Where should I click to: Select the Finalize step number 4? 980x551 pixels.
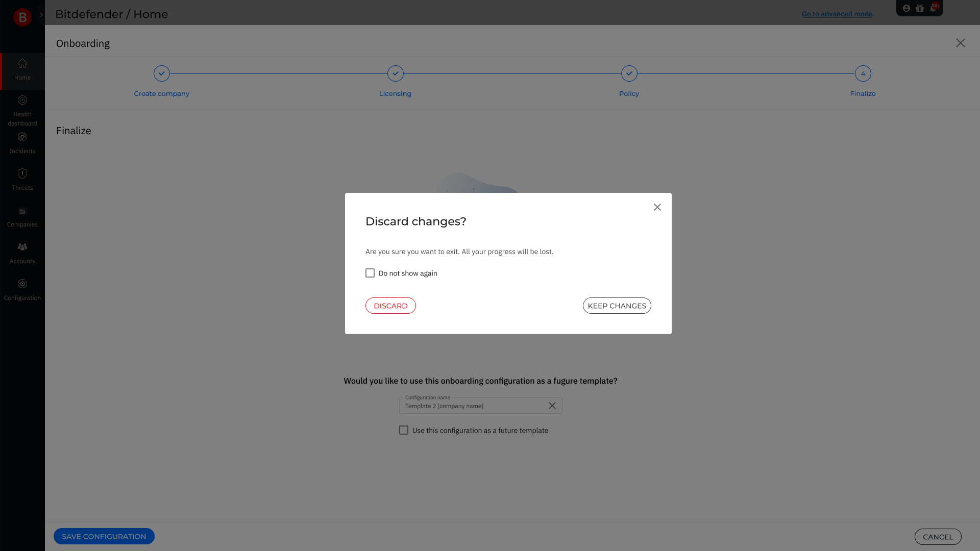click(x=863, y=82)
